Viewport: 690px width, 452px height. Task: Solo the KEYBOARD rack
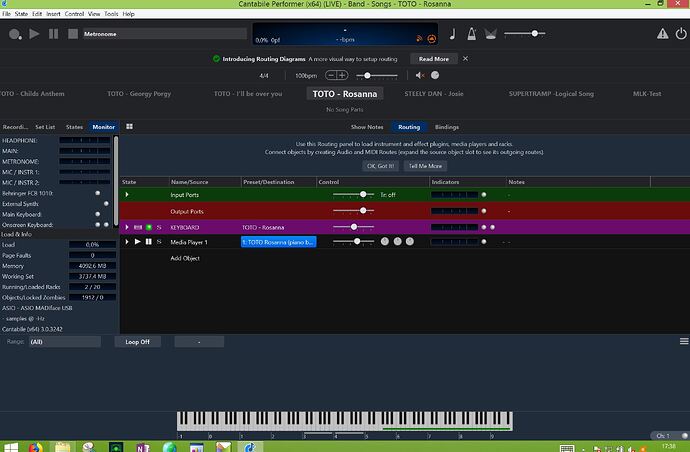(159, 228)
